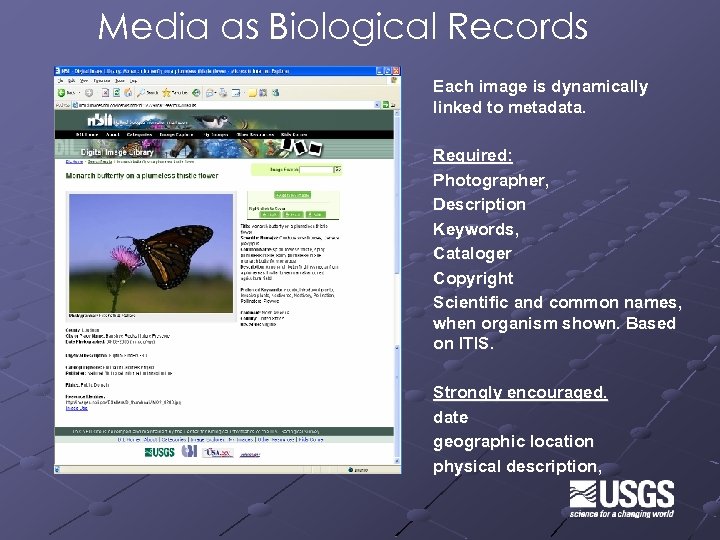Click the browser Forward arrow button

tap(89, 93)
